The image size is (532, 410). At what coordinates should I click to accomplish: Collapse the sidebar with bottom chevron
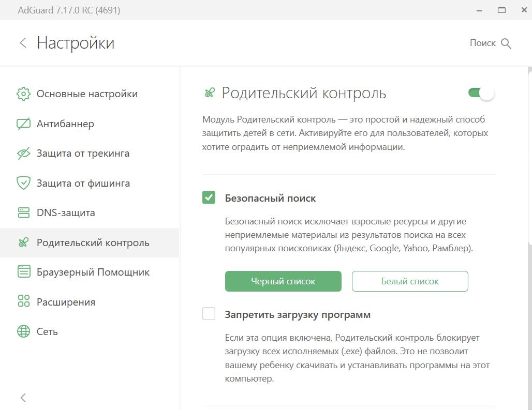click(x=23, y=398)
